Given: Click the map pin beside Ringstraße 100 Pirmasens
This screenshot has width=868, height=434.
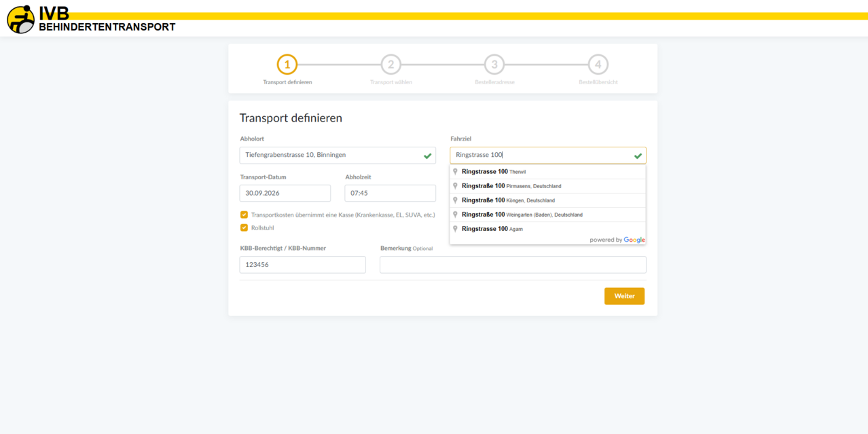Looking at the screenshot, I should [455, 186].
